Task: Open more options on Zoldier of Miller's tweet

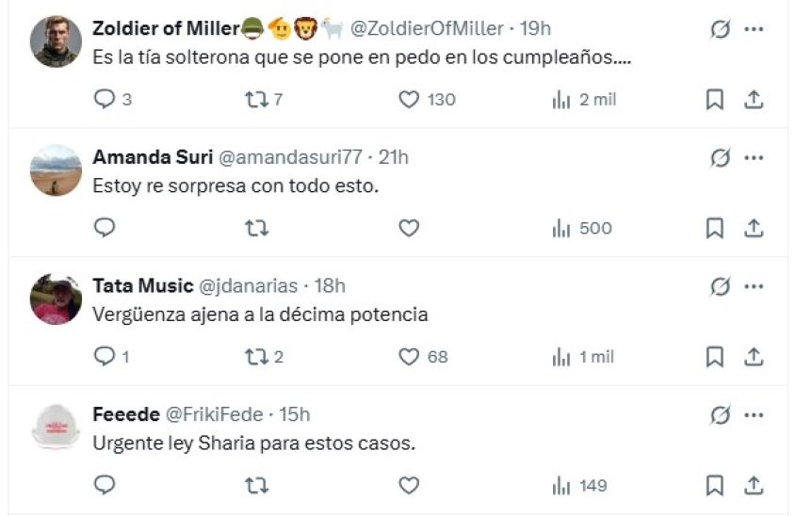Action: [x=754, y=29]
